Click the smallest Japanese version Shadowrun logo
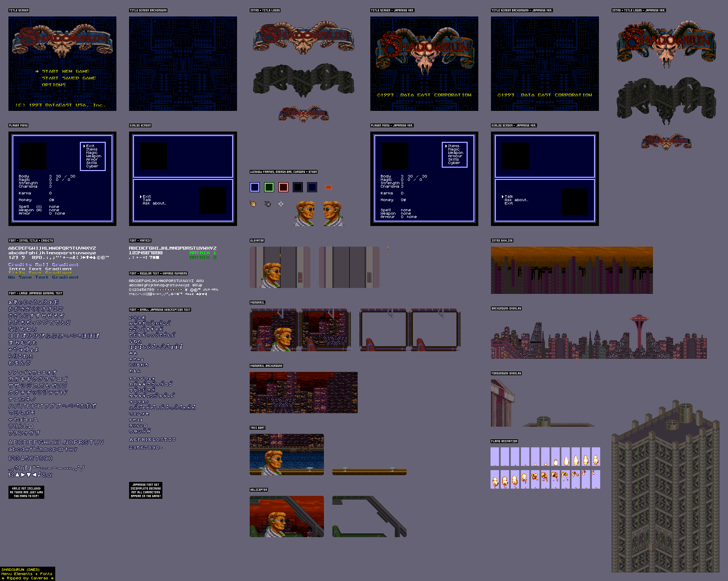This screenshot has width=728, height=581. 666,142
